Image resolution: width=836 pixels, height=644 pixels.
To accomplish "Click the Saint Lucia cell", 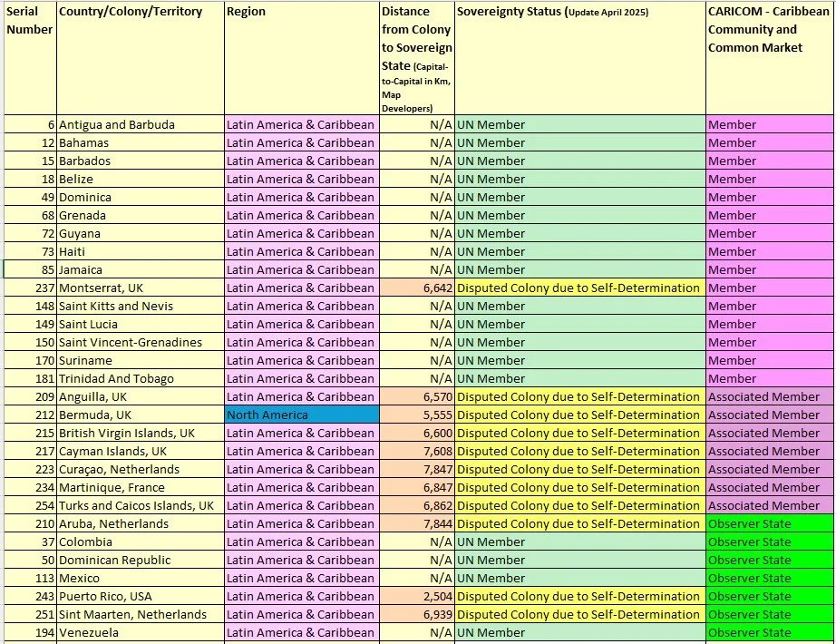I will point(141,324).
